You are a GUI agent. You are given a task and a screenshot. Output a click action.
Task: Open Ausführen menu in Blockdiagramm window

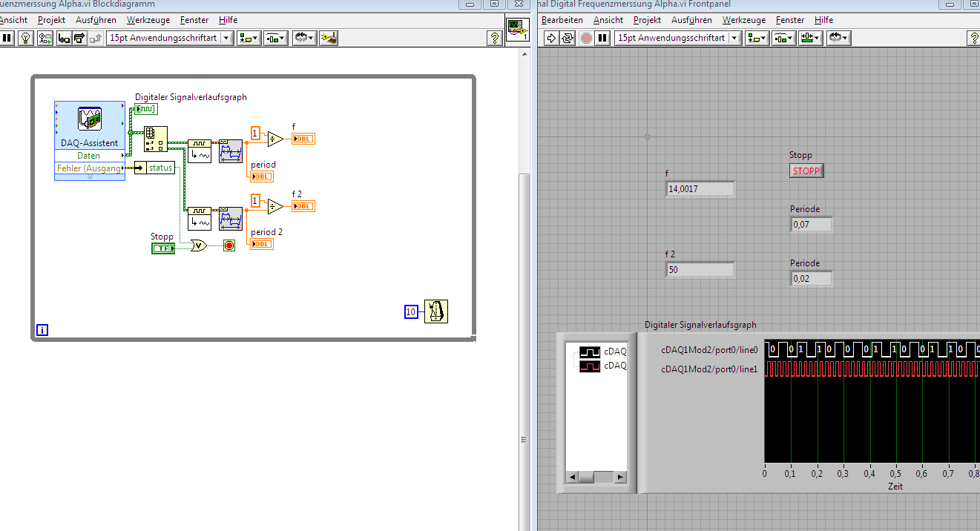(96, 20)
